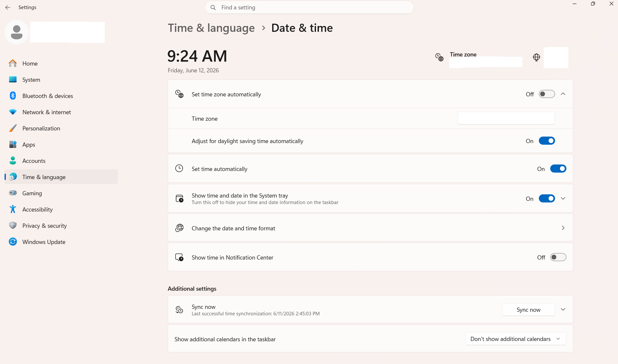The height and width of the screenshot is (364, 618).
Task: Click the System monitor icon
Action: [13, 79]
